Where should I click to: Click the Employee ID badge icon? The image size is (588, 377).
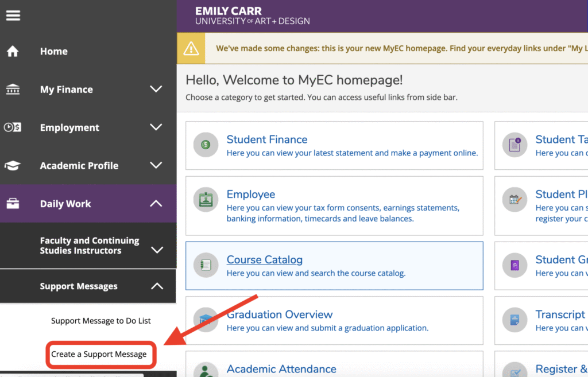[x=206, y=200]
